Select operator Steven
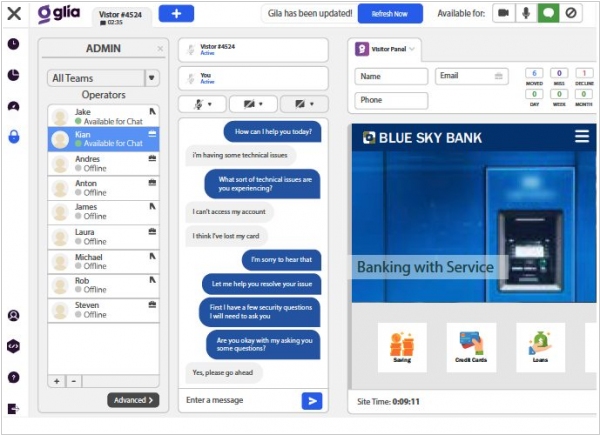600x435 pixels. coord(103,310)
